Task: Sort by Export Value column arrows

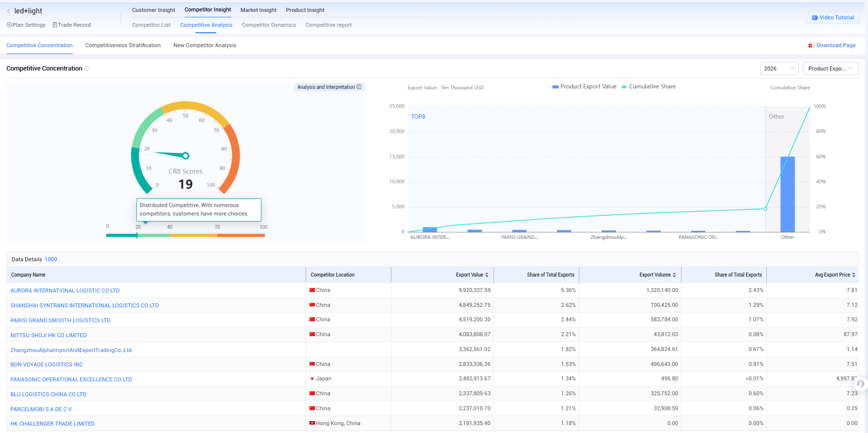Action: point(487,275)
